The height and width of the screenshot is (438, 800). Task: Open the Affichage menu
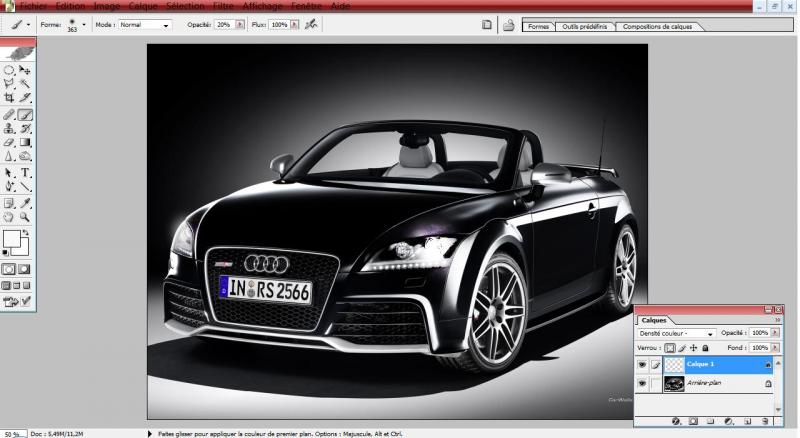pyautogui.click(x=262, y=6)
